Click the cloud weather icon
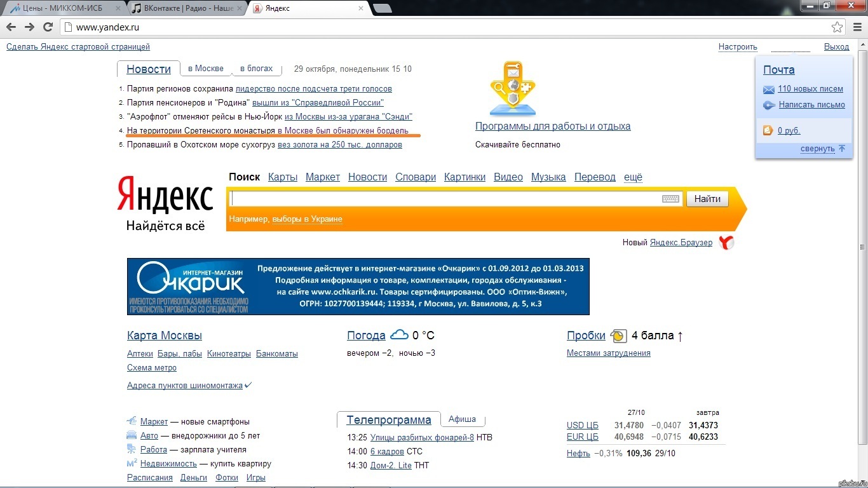Screen dimensions: 868x488 (399, 334)
